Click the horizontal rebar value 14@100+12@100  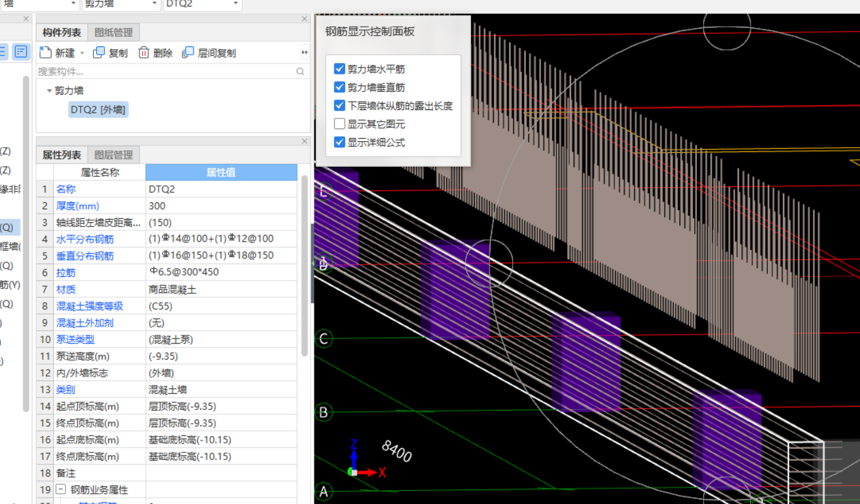click(x=222, y=239)
